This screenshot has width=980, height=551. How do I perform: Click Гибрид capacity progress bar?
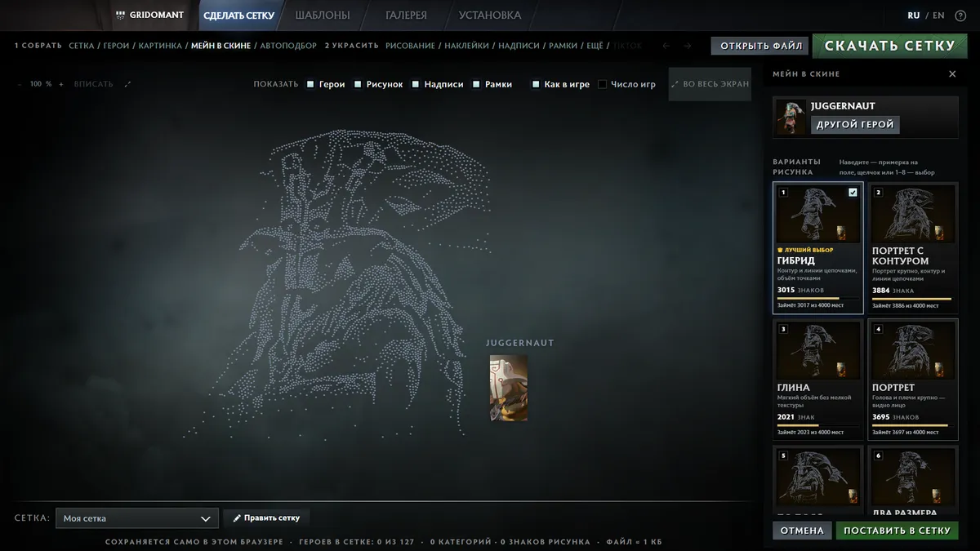point(818,299)
